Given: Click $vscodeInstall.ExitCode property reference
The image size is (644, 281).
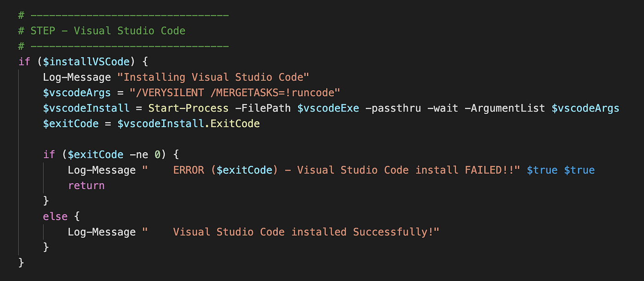Looking at the screenshot, I should (x=189, y=123).
